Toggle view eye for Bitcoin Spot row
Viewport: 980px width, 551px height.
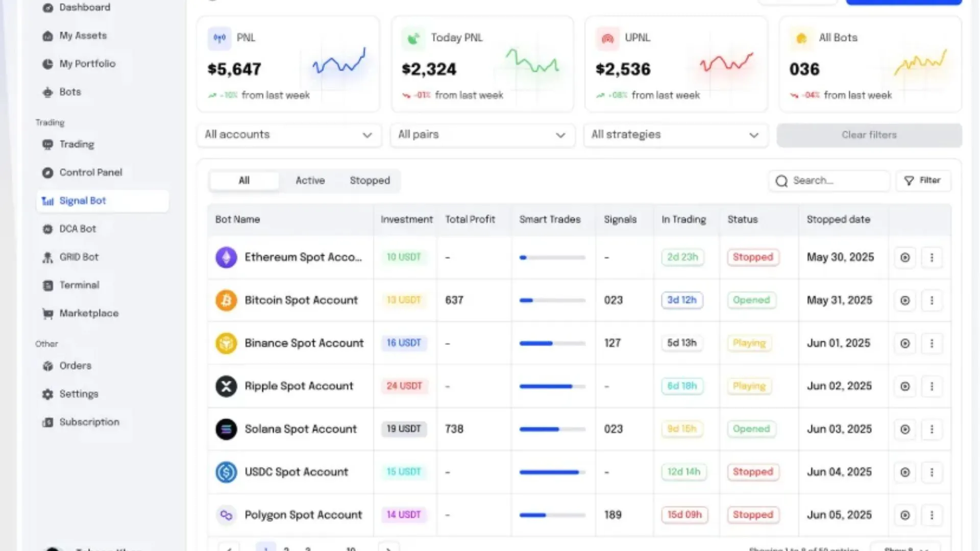click(905, 300)
